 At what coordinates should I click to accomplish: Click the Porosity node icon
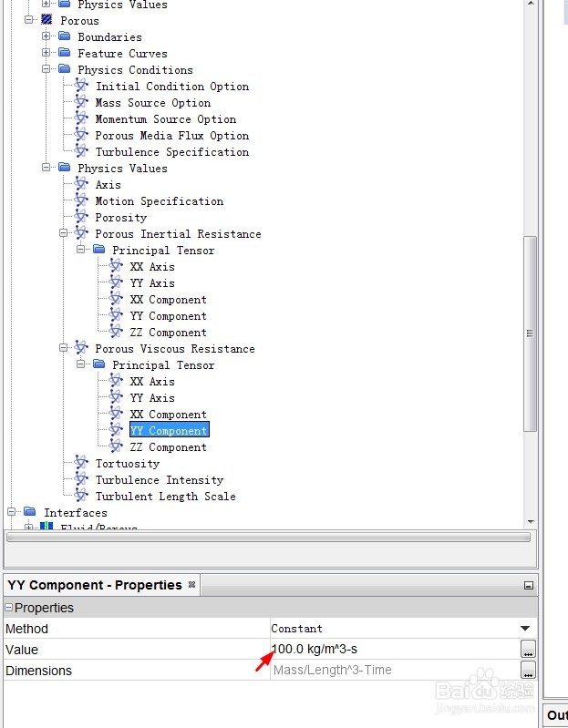[81, 217]
